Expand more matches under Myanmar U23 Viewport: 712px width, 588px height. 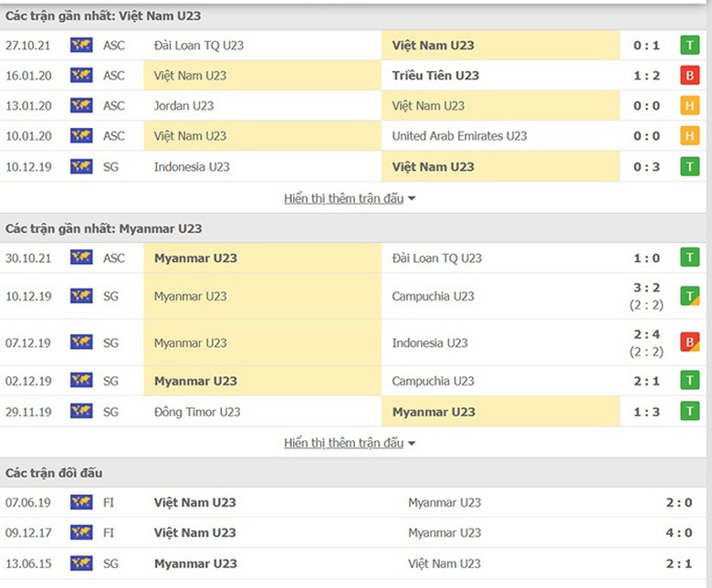click(x=350, y=443)
